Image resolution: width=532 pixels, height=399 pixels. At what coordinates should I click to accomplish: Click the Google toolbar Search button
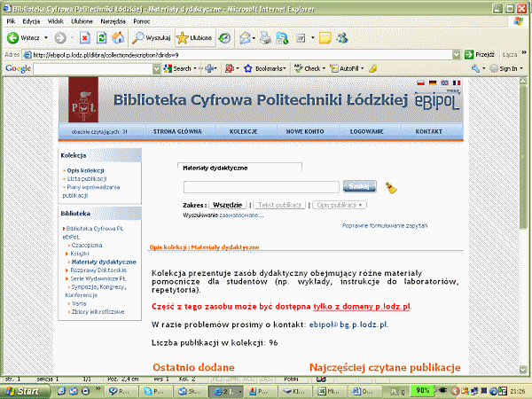coord(177,68)
